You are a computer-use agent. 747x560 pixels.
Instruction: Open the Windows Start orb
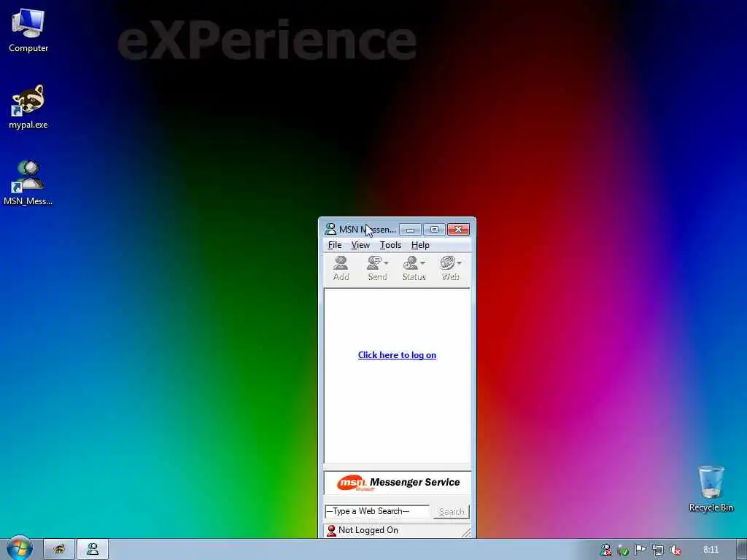point(19,548)
